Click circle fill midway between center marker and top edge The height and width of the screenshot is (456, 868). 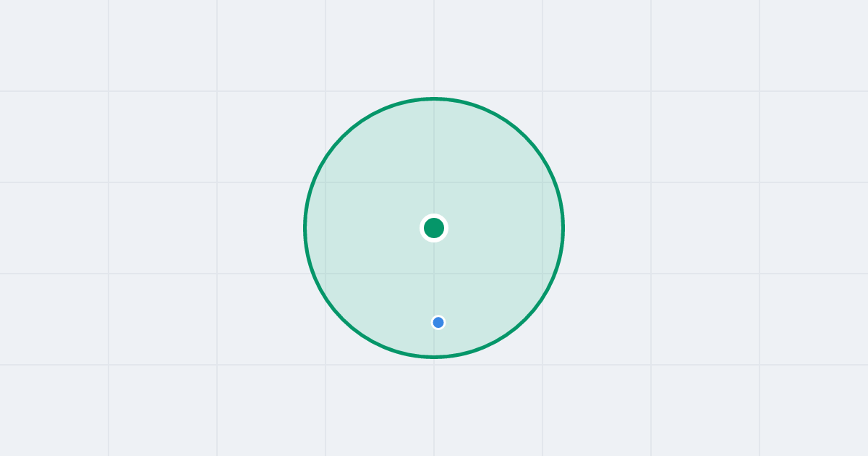click(434, 163)
